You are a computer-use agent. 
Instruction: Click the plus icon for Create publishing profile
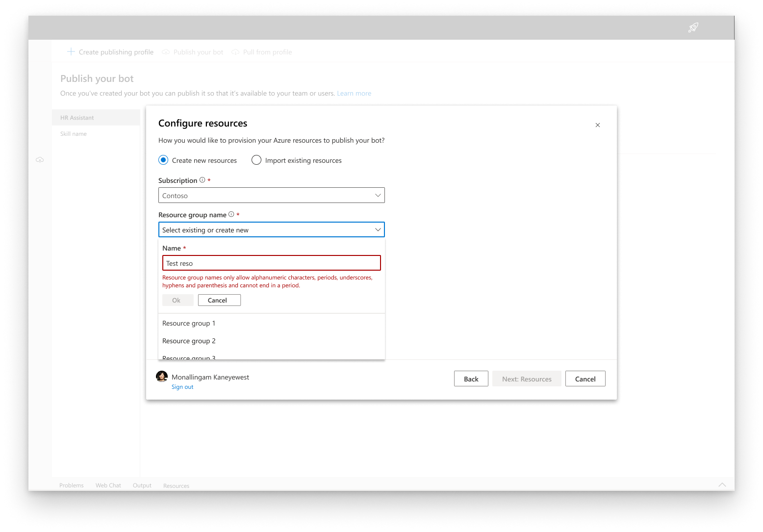point(71,51)
